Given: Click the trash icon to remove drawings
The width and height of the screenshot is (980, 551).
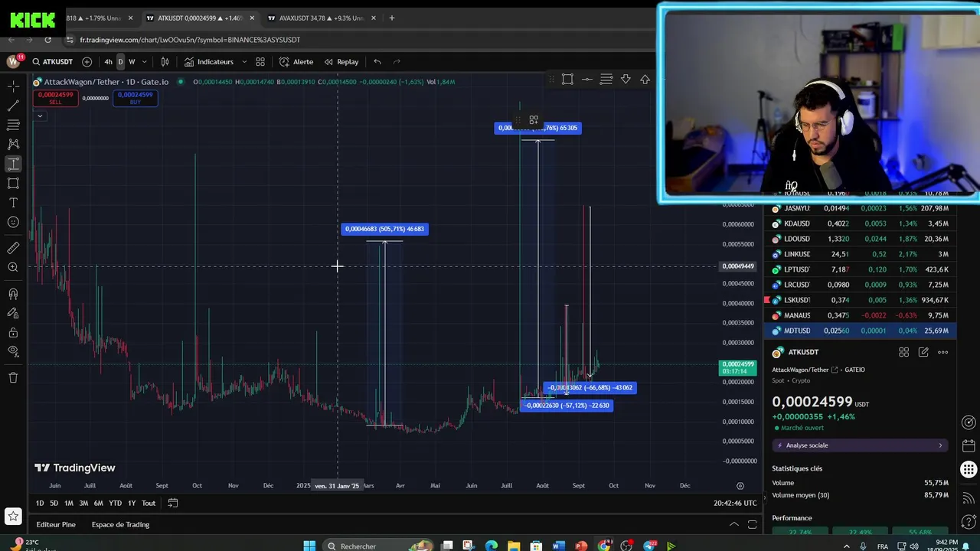Looking at the screenshot, I should coord(13,377).
